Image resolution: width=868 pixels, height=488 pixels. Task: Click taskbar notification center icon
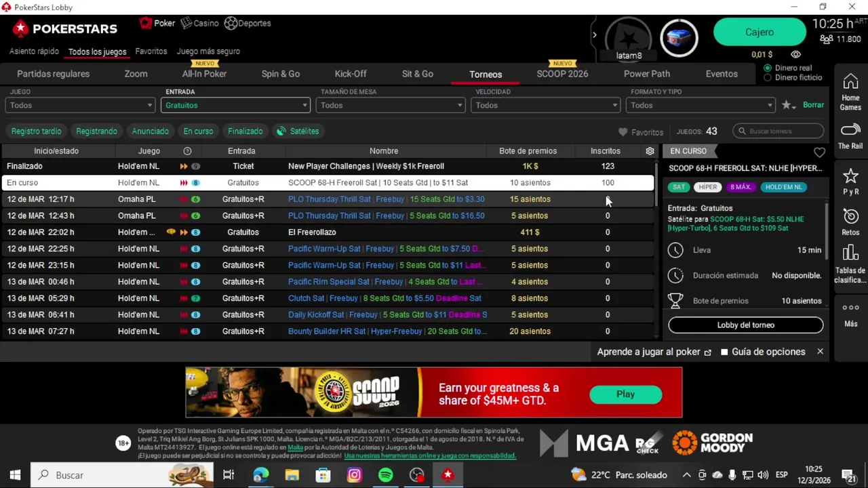[x=849, y=475]
